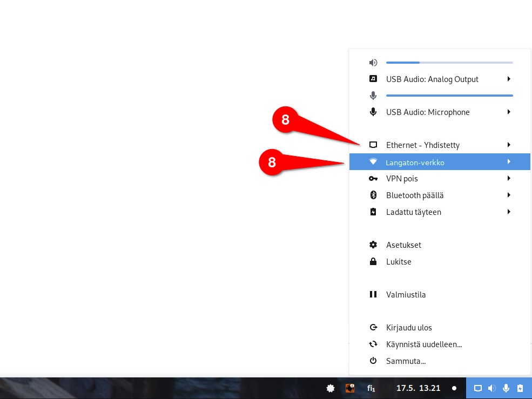
Task: Expand the Ethernet - Yhdistetty submenu arrow
Action: tap(509, 145)
